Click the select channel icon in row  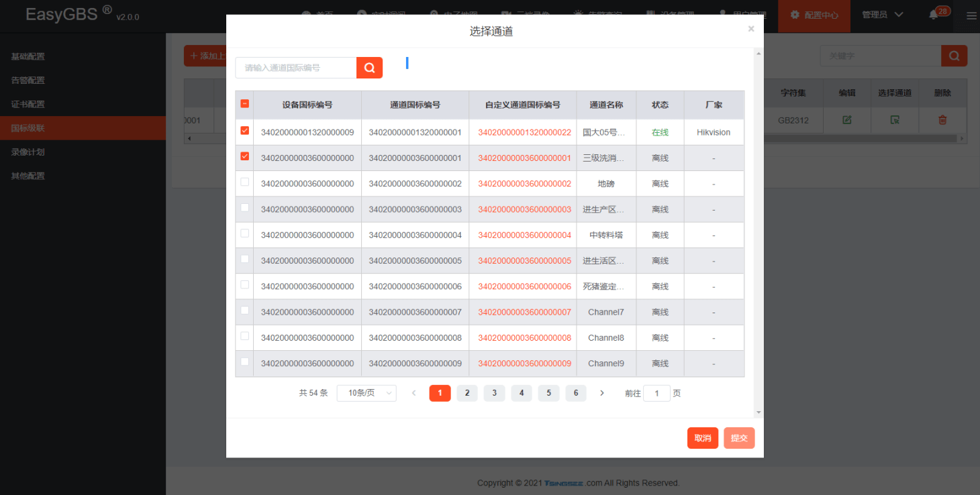[895, 120]
